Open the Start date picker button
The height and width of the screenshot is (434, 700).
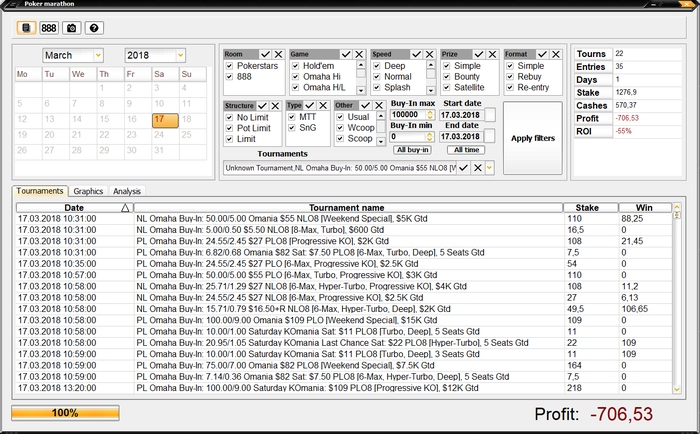490,115
